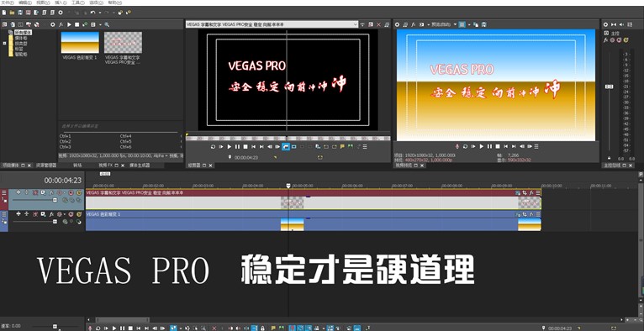This screenshot has height=331, width=644.
Task: Open Track Motion on the color gradient track 2
Action: tap(43, 213)
